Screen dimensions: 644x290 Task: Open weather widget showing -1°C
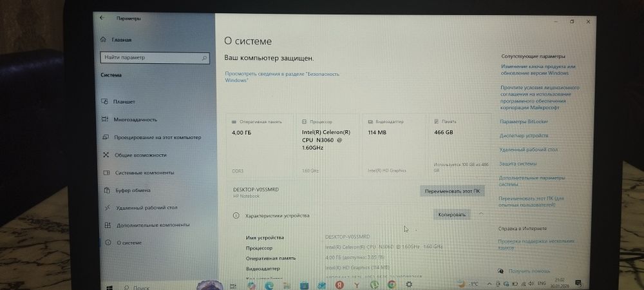[x=468, y=284]
